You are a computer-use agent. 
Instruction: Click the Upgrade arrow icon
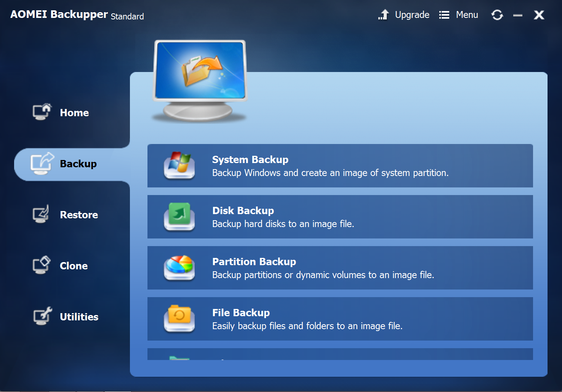[x=383, y=15]
